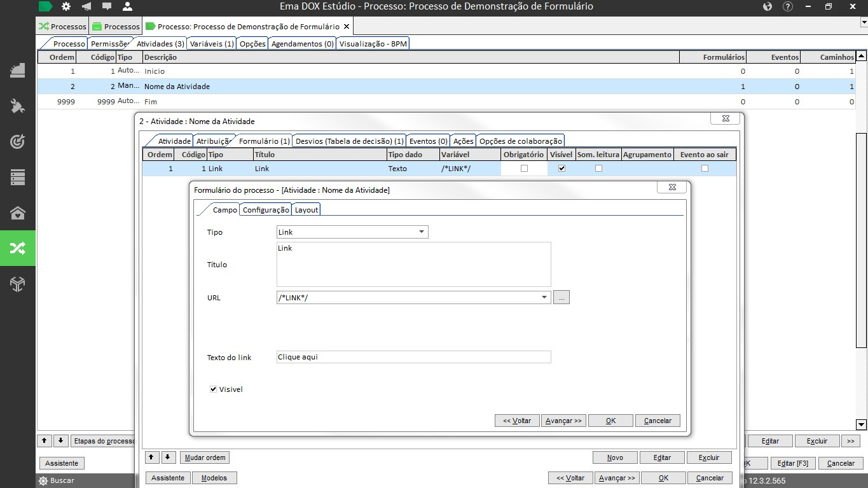Click the Texto do link input field
868x488 pixels.
[x=413, y=357]
